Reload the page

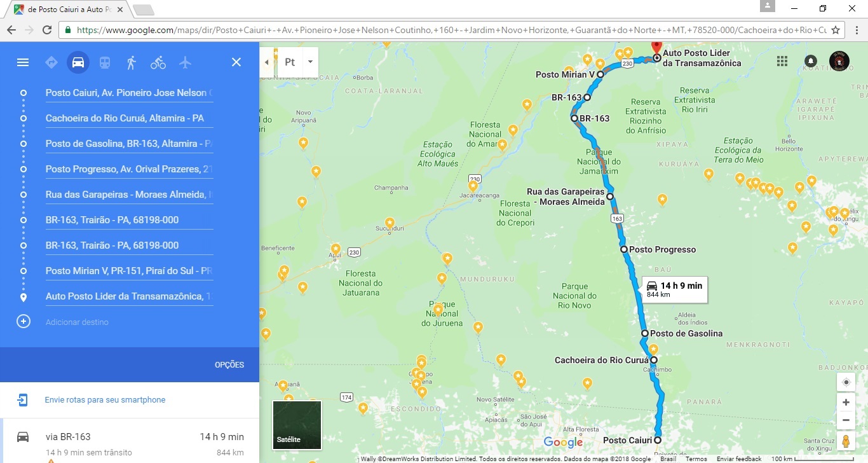tap(47, 30)
